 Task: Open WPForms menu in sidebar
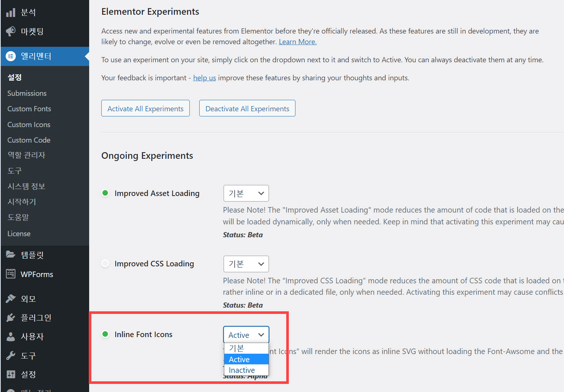45,274
